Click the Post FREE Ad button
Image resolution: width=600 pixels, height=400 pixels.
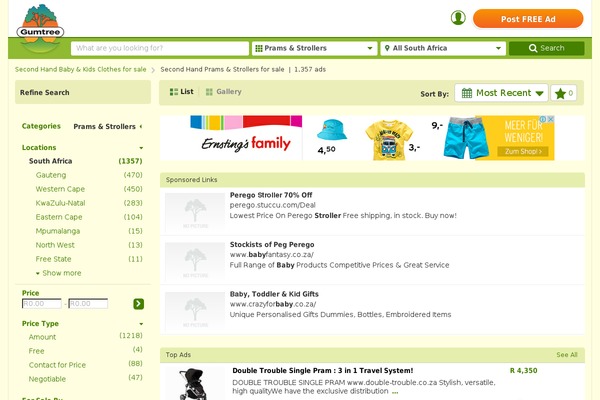528,19
